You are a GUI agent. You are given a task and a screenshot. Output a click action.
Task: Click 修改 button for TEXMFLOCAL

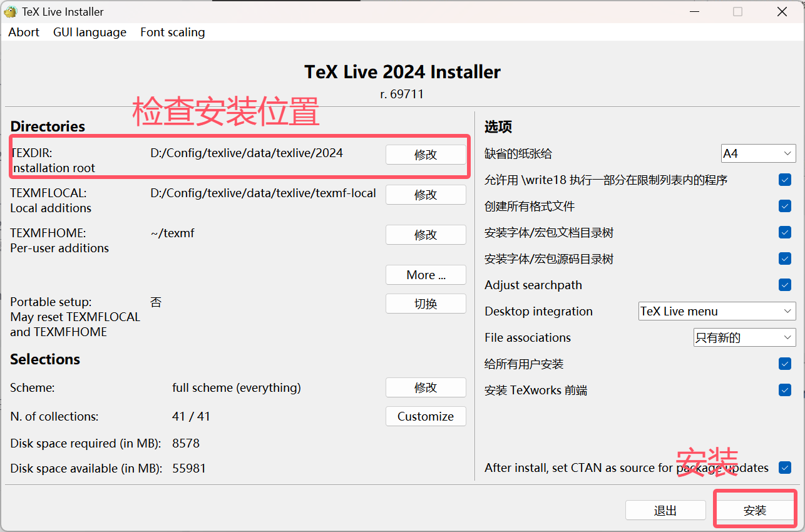pyautogui.click(x=426, y=195)
